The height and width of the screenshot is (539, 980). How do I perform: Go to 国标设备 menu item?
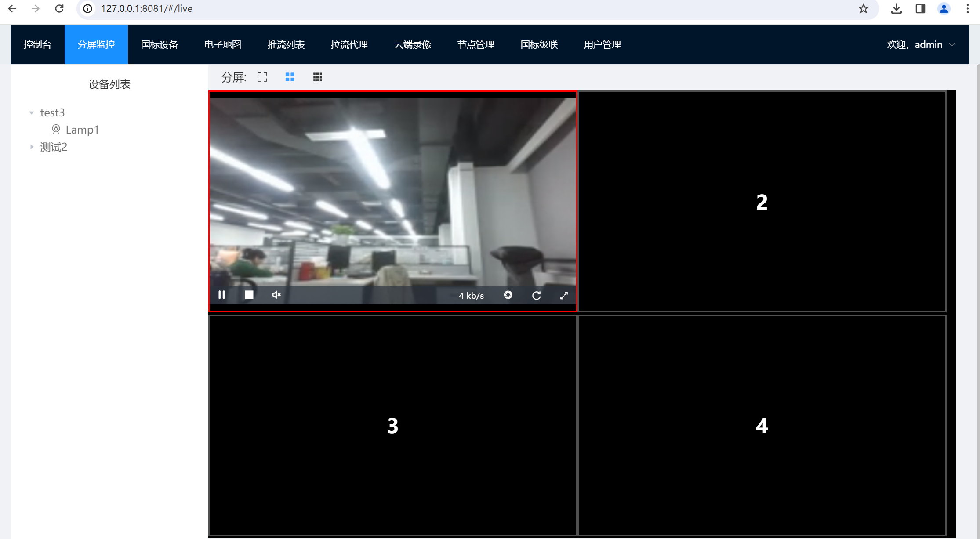pyautogui.click(x=159, y=44)
